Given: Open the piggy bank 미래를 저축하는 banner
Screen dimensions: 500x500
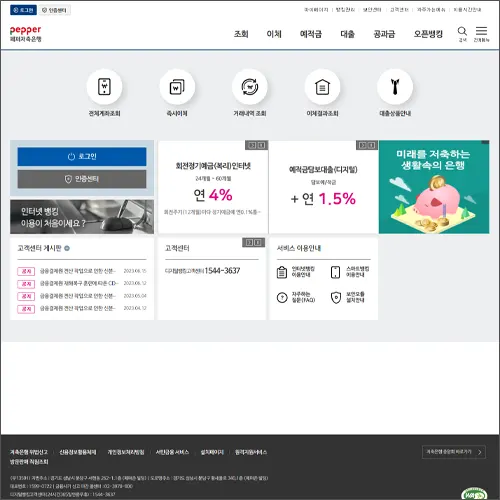Looking at the screenshot, I should point(434,187).
